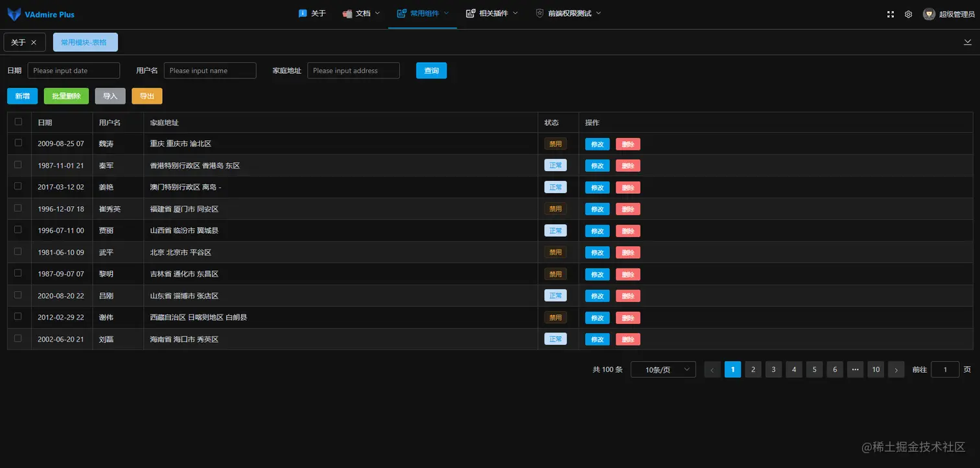Check the row checkbox for 魏涛

pos(18,143)
